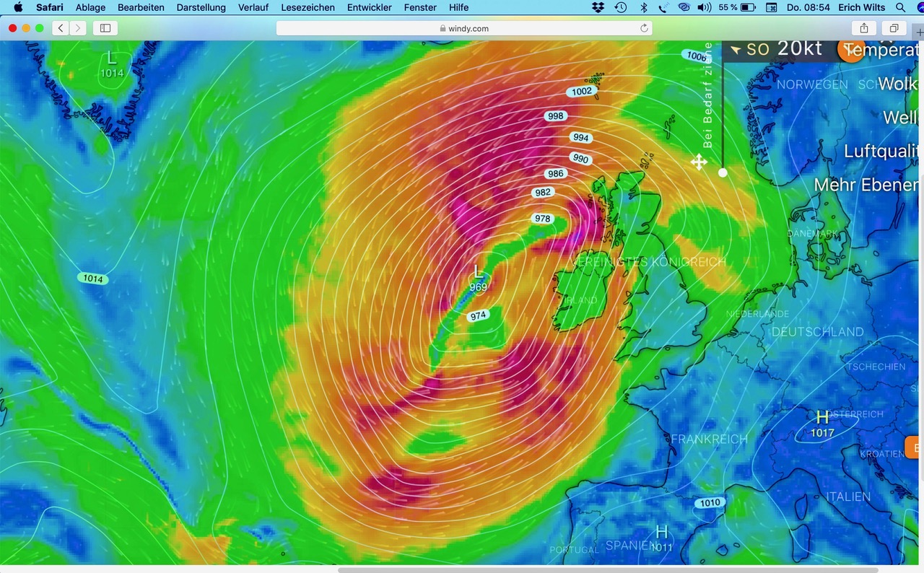Click the ITALIEN country label
This screenshot has height=573, width=924.
(x=848, y=497)
